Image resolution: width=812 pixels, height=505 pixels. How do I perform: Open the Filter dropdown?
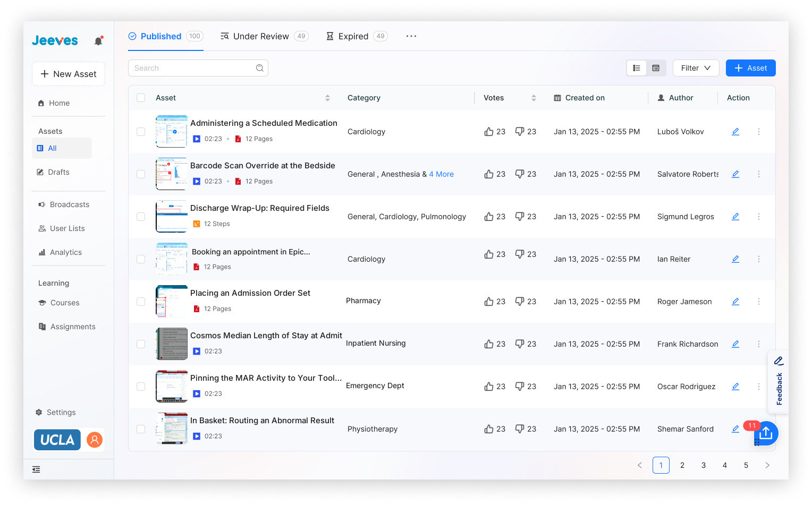pyautogui.click(x=696, y=68)
